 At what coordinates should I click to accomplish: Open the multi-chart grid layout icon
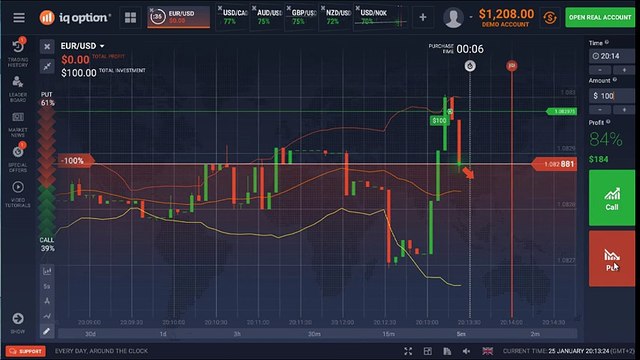130,18
